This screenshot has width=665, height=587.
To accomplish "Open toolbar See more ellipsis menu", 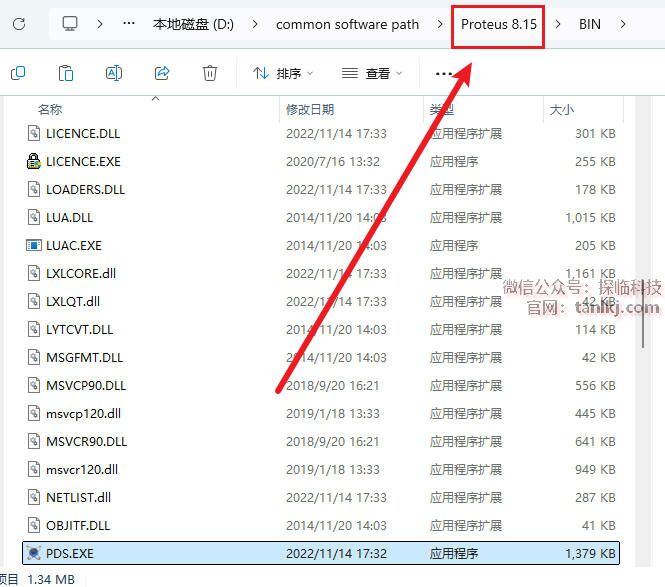I will tap(444, 74).
